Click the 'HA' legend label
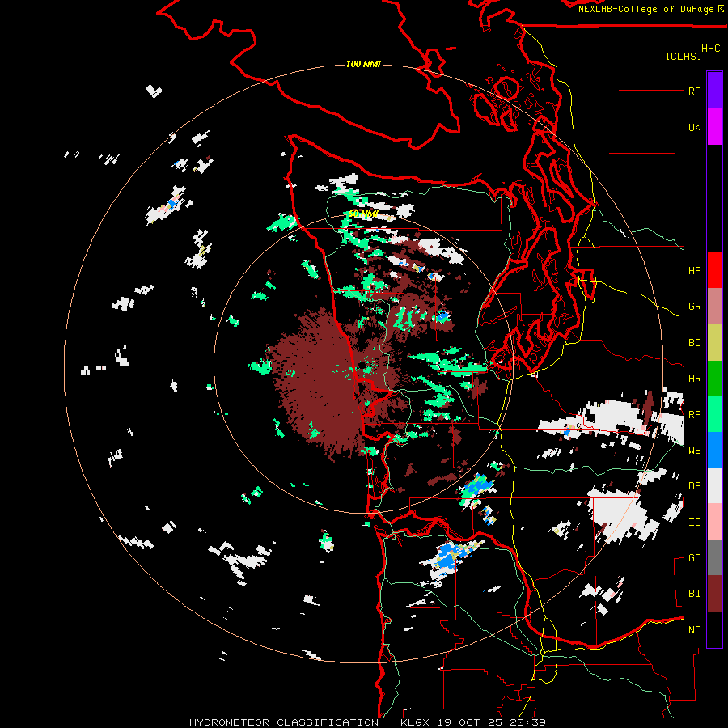 click(x=694, y=270)
